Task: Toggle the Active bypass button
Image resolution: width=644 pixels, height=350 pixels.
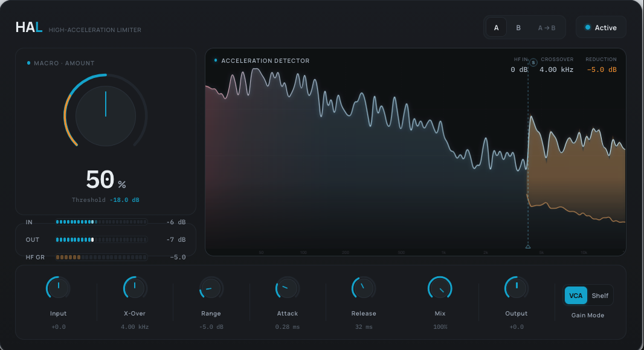Action: (601, 28)
